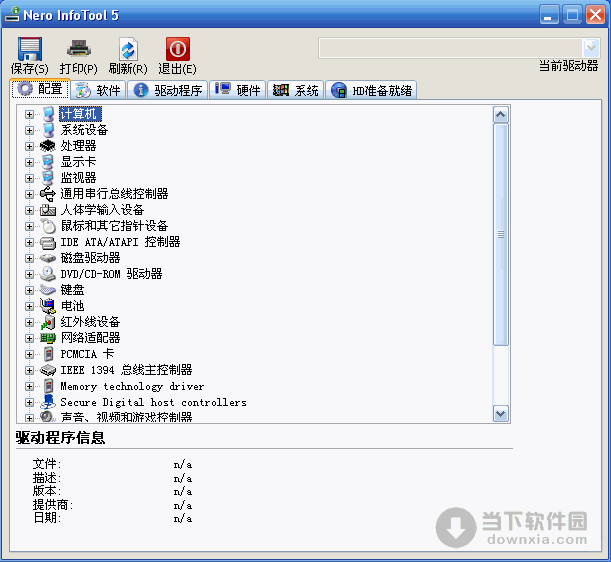Expand the 磁盘驱动器 tree node
The width and height of the screenshot is (611, 562).
29,258
